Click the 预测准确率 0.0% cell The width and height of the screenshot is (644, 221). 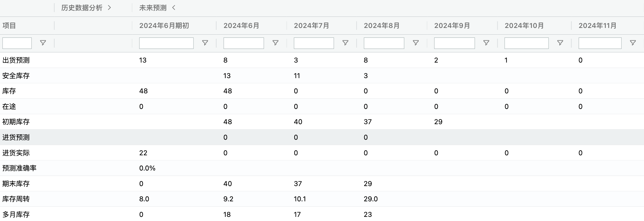pos(147,168)
